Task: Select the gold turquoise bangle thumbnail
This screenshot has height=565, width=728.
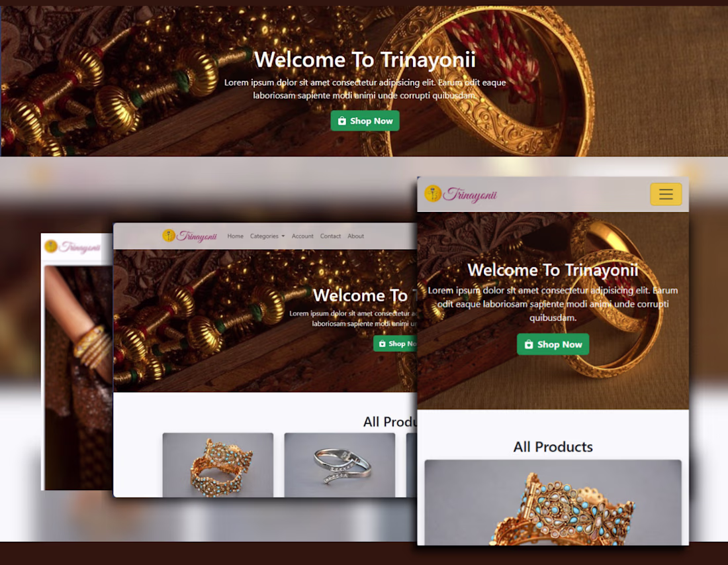Action: coord(218,465)
